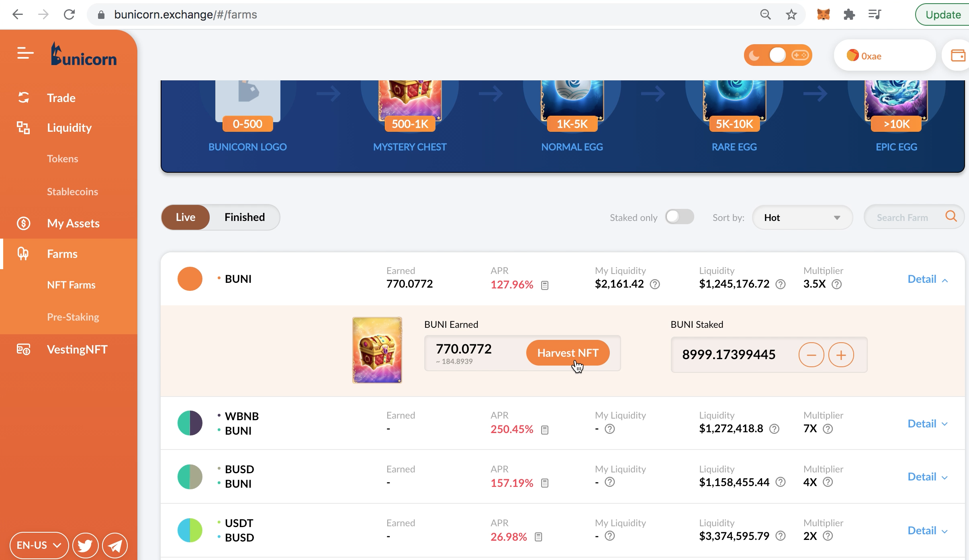Image resolution: width=969 pixels, height=560 pixels.
Task: Unstake BUNI with the minus button
Action: [x=811, y=355]
